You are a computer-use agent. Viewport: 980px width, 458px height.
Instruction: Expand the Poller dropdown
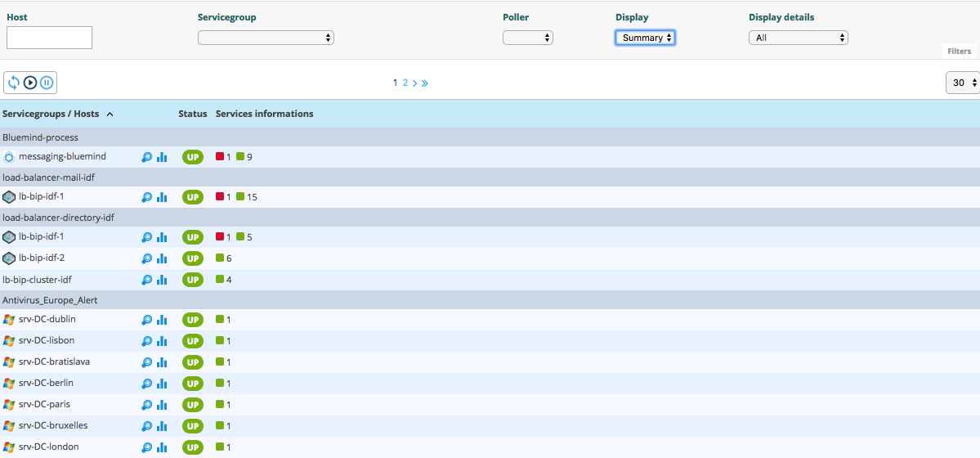[527, 38]
